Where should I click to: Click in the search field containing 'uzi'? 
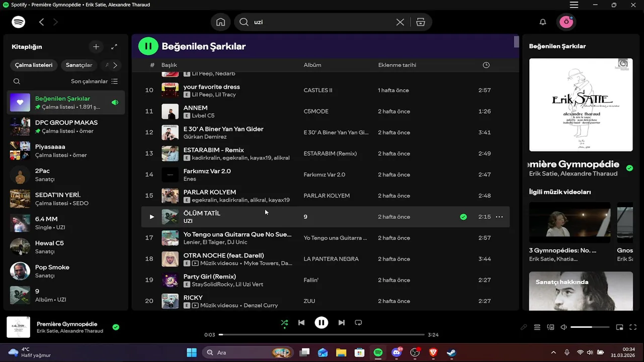click(322, 22)
